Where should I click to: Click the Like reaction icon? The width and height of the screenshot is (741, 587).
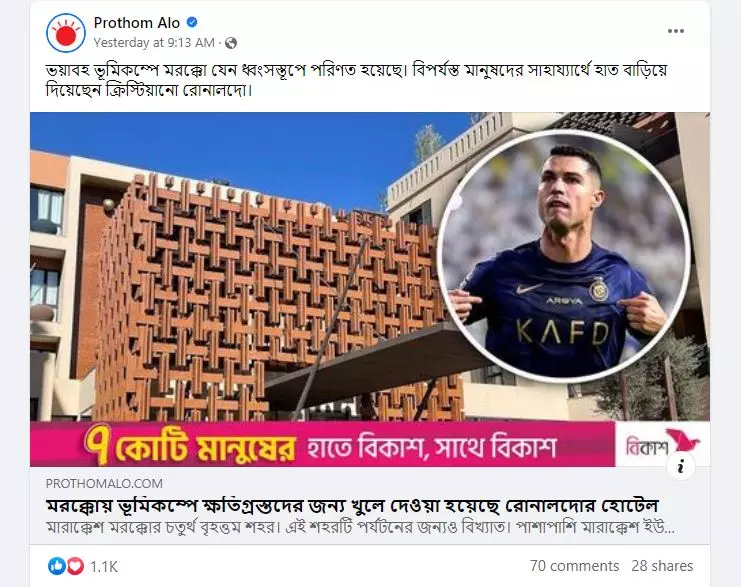57,566
